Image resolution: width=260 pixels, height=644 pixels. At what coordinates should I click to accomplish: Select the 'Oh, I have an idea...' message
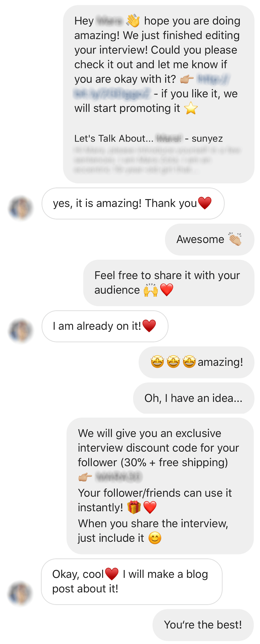point(193,398)
